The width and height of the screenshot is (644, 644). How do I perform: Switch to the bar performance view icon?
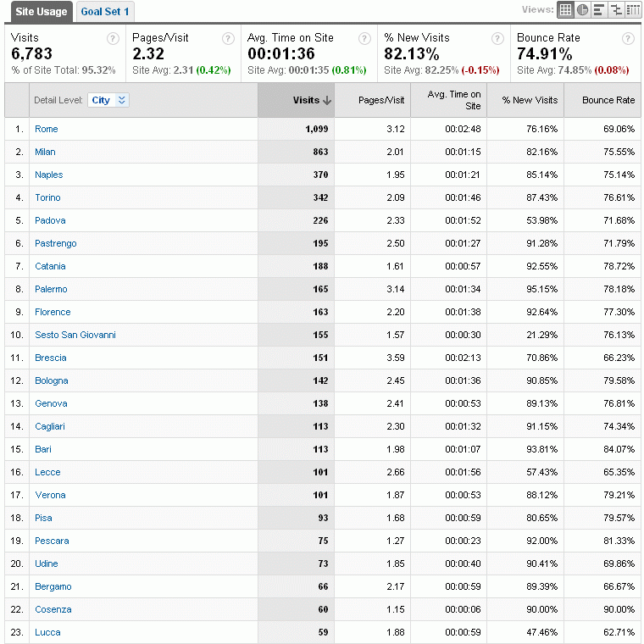click(x=599, y=10)
